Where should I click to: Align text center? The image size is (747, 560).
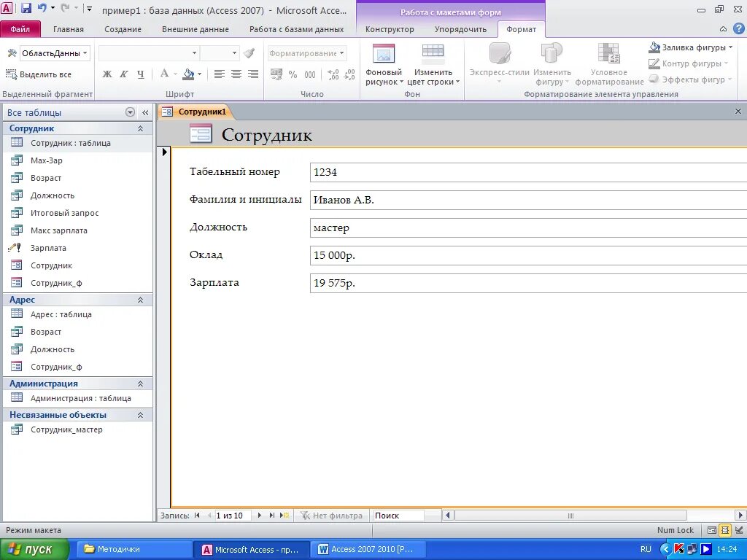coord(236,74)
